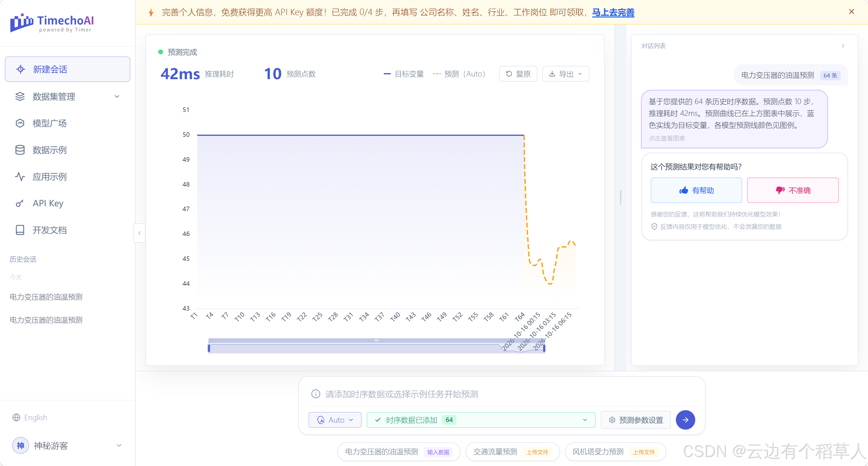Click the TimechoAI logo
Image resolution: width=868 pixels, height=466 pixels.
click(x=52, y=23)
